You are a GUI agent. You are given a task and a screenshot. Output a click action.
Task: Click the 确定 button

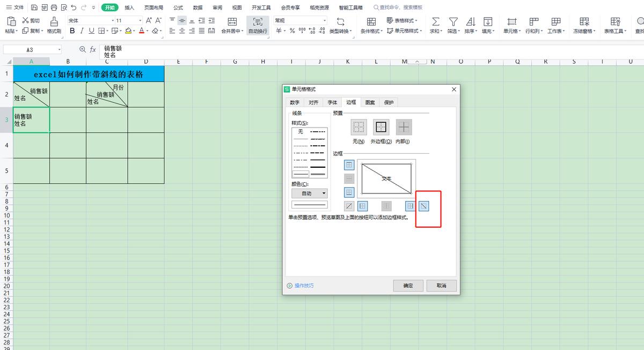(408, 286)
